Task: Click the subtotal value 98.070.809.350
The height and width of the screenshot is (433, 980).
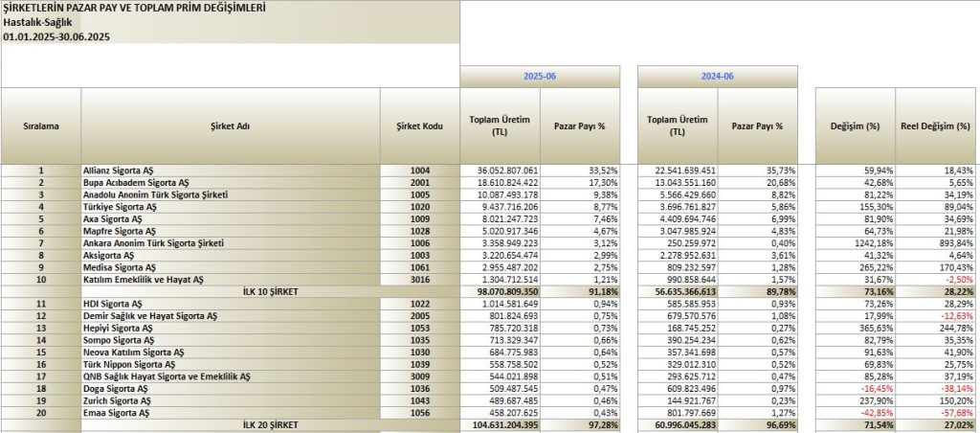Action: [x=501, y=291]
